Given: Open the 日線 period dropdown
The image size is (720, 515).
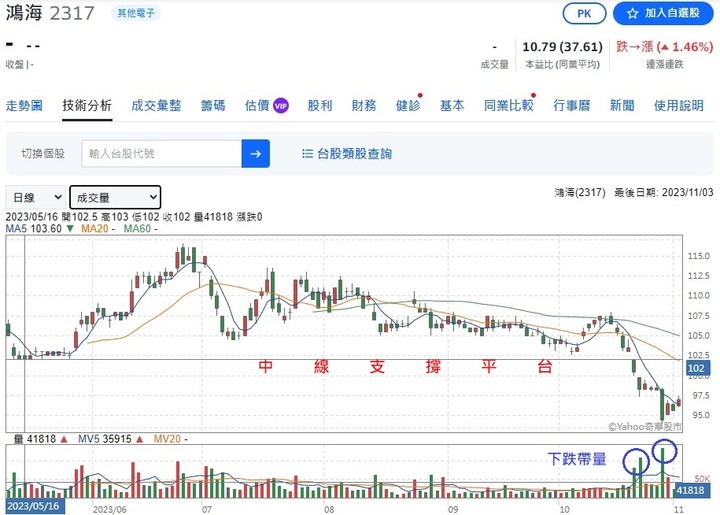Looking at the screenshot, I should [x=37, y=197].
